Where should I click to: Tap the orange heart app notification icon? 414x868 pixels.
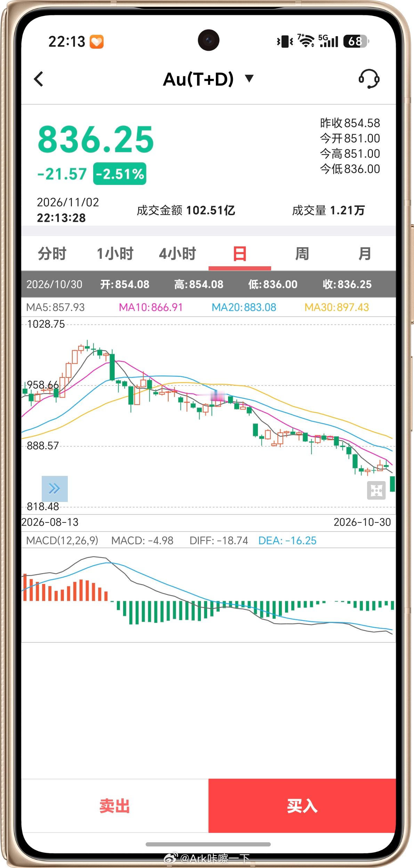point(97,42)
